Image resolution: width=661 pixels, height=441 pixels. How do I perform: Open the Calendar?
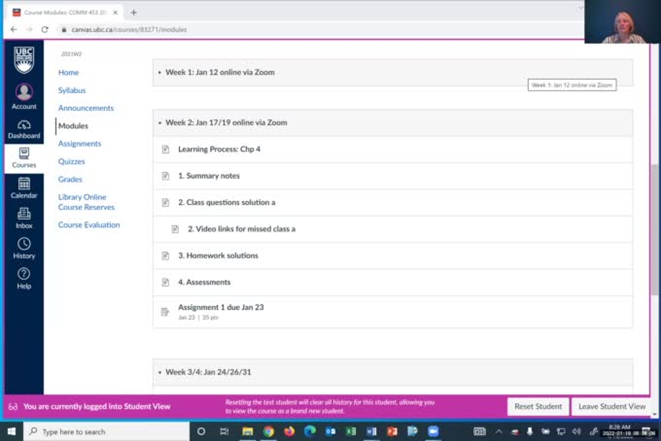coord(24,188)
